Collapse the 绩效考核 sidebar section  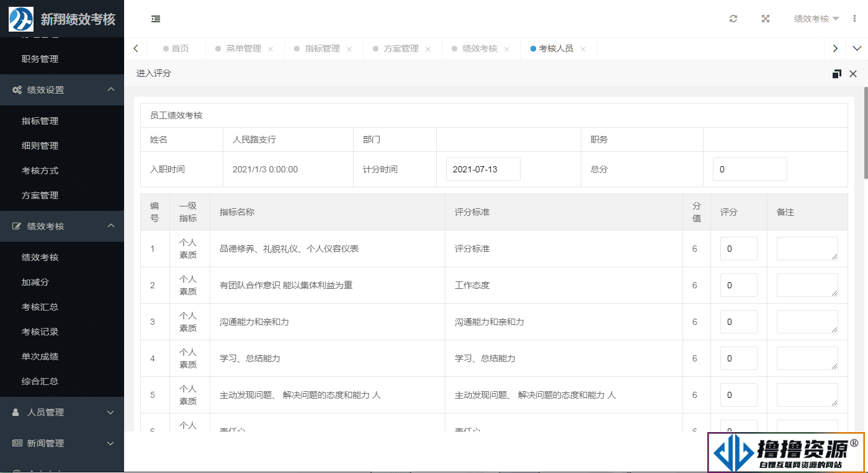(111, 226)
